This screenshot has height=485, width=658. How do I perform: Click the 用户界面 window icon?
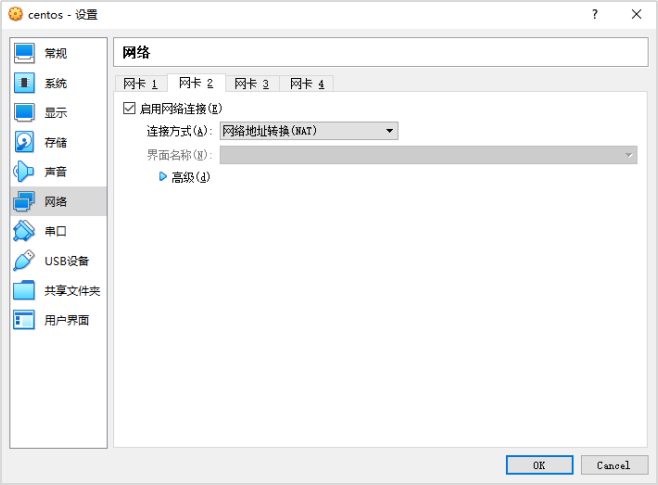coord(24,320)
